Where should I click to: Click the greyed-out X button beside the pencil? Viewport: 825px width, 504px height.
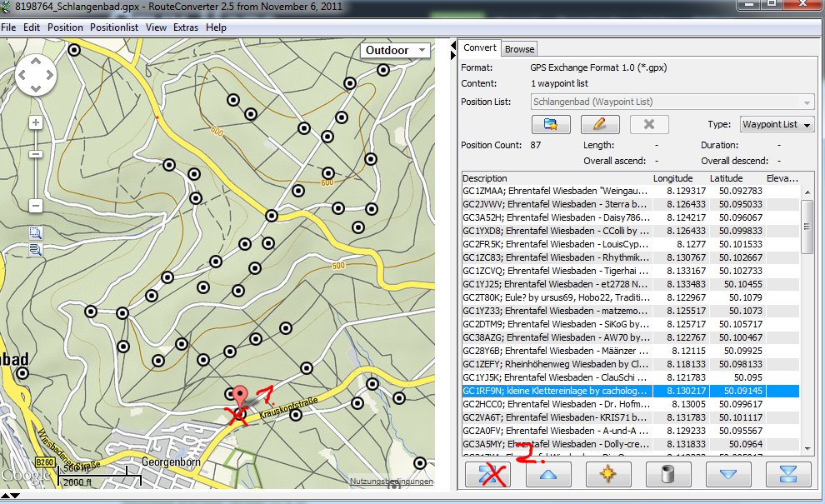649,124
